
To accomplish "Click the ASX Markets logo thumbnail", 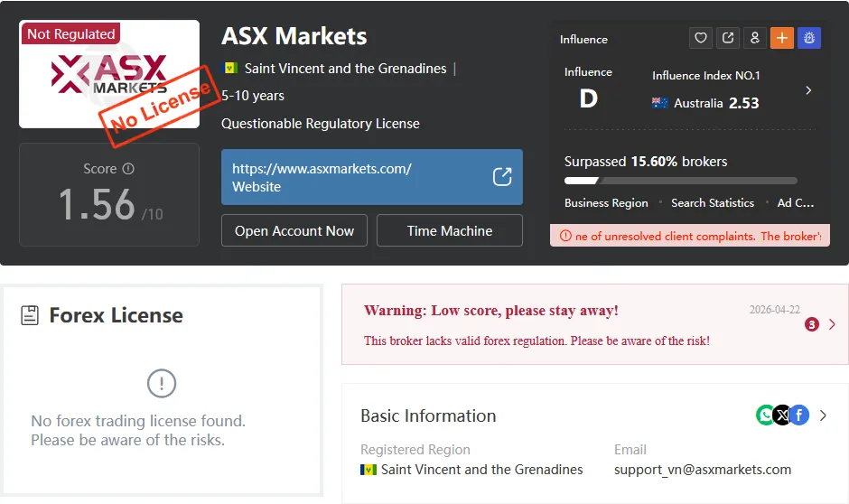I will 108,74.
